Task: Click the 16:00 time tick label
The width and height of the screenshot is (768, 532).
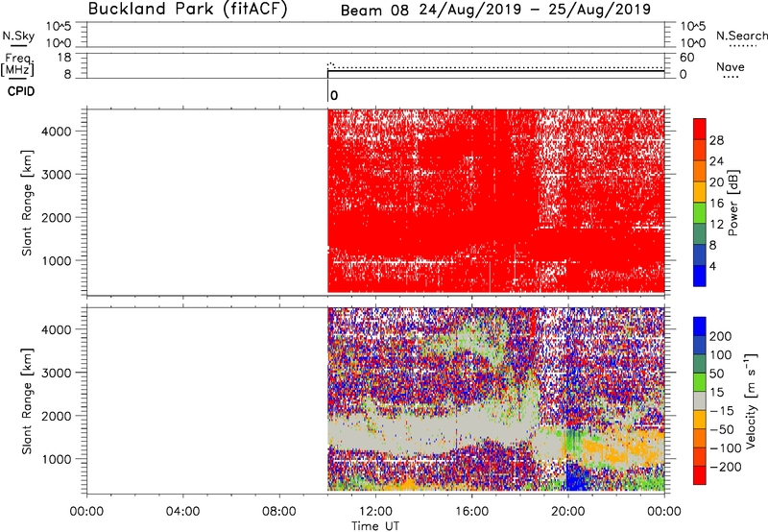Action: click(471, 512)
